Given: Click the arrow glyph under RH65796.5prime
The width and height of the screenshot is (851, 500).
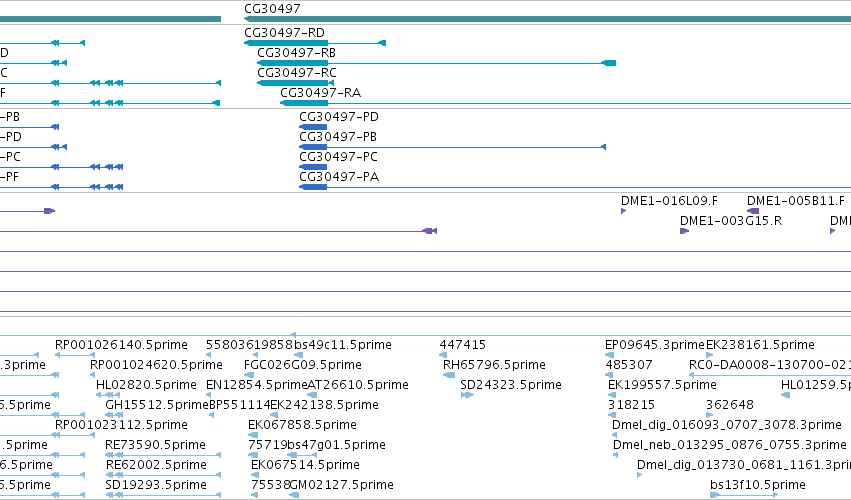Looking at the screenshot, I should pyautogui.click(x=449, y=375).
